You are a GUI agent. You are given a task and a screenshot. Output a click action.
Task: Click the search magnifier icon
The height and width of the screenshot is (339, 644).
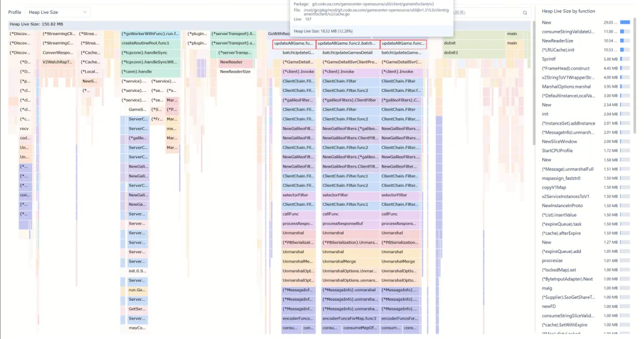point(525,13)
